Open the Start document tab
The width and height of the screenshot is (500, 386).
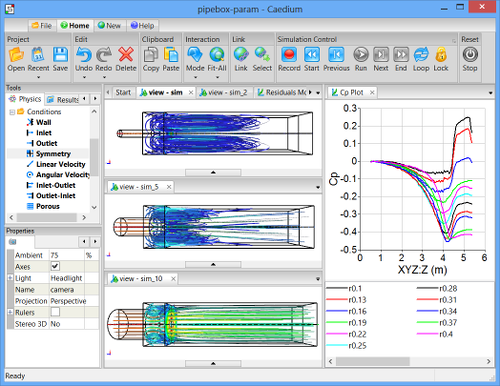click(123, 92)
